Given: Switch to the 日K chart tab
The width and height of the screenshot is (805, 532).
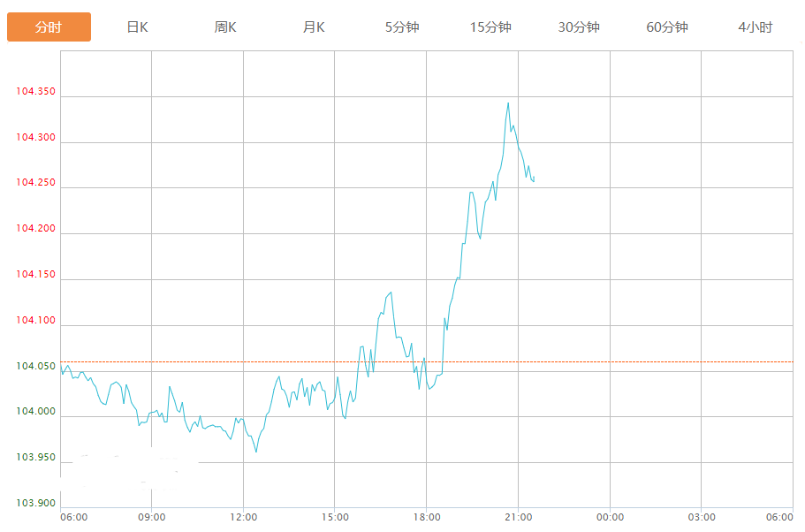Looking at the screenshot, I should [137, 27].
